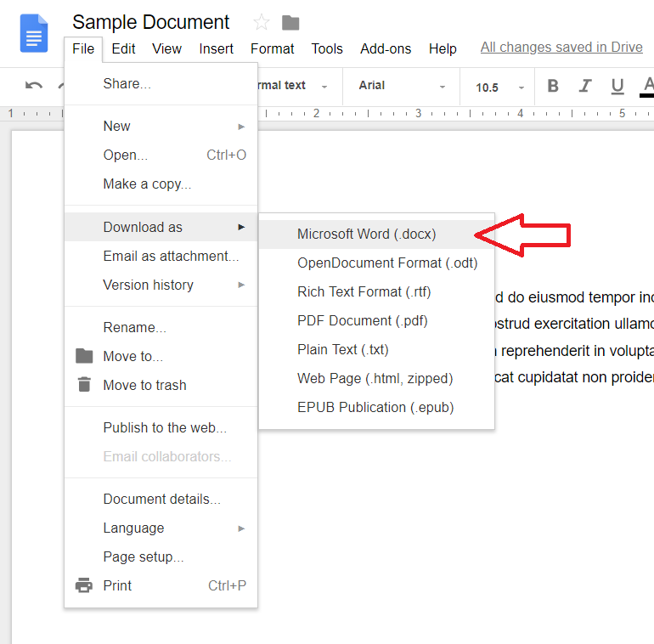Click the Google Docs home icon
Viewport: 654px width, 644px height.
click(x=34, y=33)
